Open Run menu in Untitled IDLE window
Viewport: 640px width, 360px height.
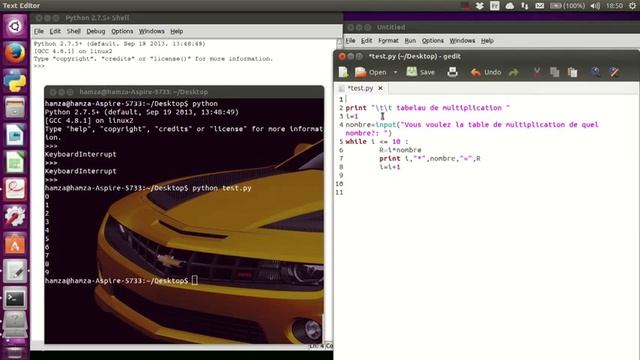(x=410, y=41)
